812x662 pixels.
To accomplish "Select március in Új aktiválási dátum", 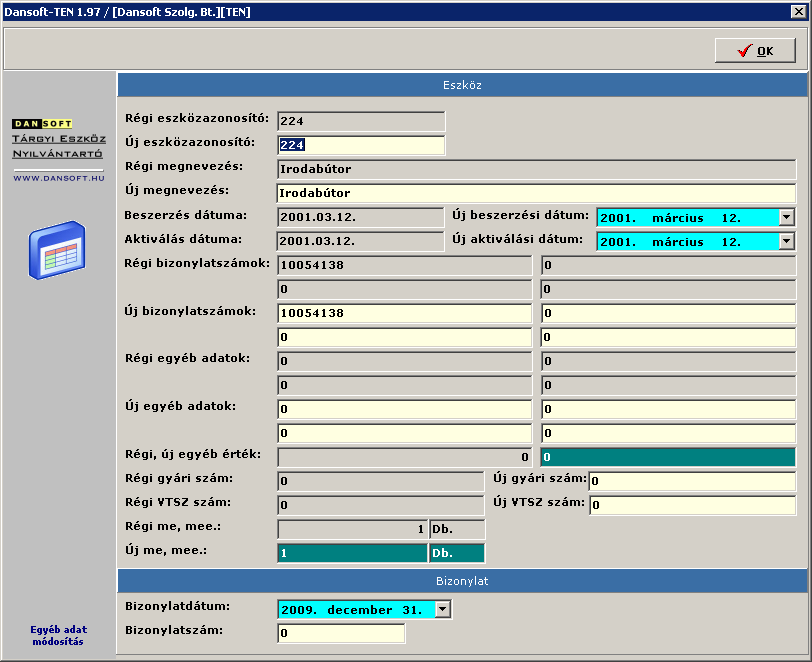I will [677, 242].
